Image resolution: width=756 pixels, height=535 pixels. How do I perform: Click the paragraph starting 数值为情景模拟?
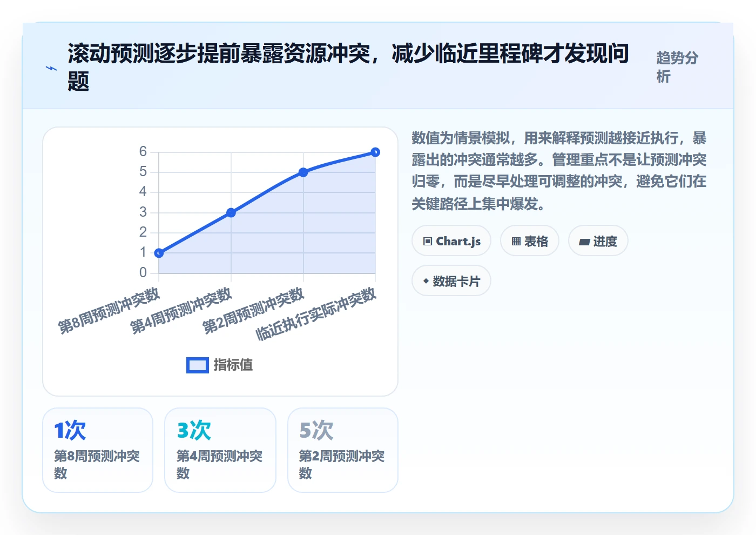[x=559, y=171]
